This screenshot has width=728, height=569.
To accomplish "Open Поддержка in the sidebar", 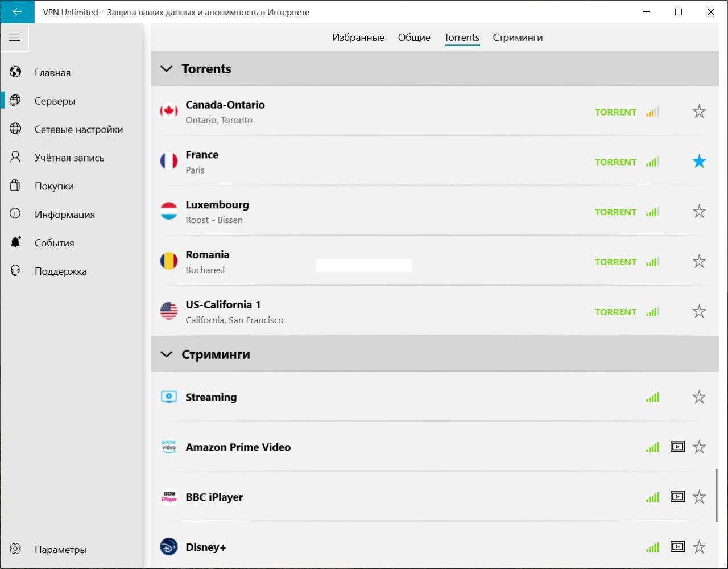I will pyautogui.click(x=60, y=271).
